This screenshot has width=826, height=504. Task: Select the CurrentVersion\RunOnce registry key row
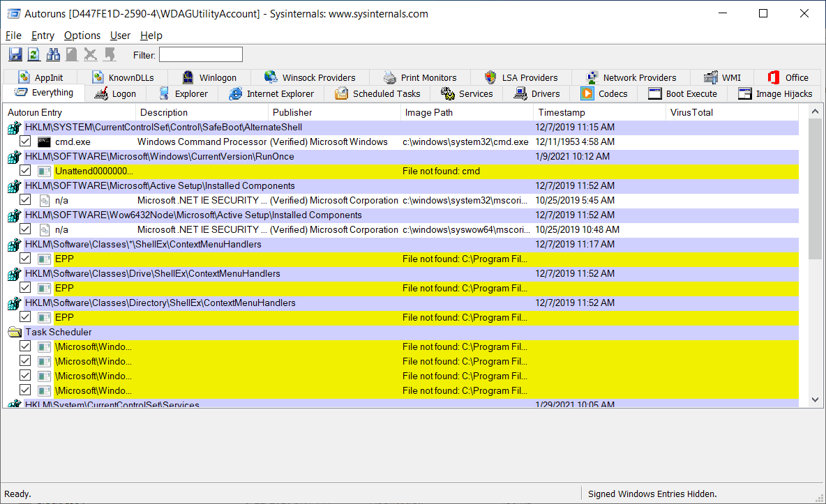(403, 156)
